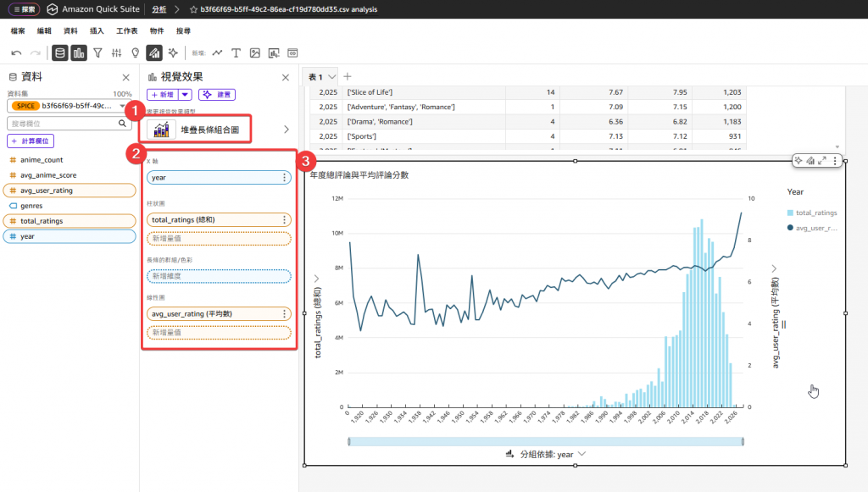Open the sparkle AI tool in toolbar
The image size is (868, 492).
point(173,53)
